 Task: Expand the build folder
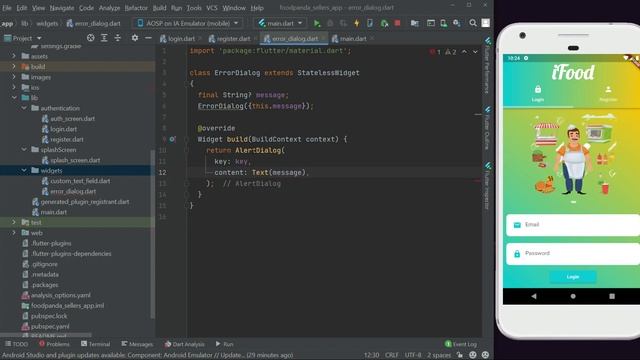13,66
